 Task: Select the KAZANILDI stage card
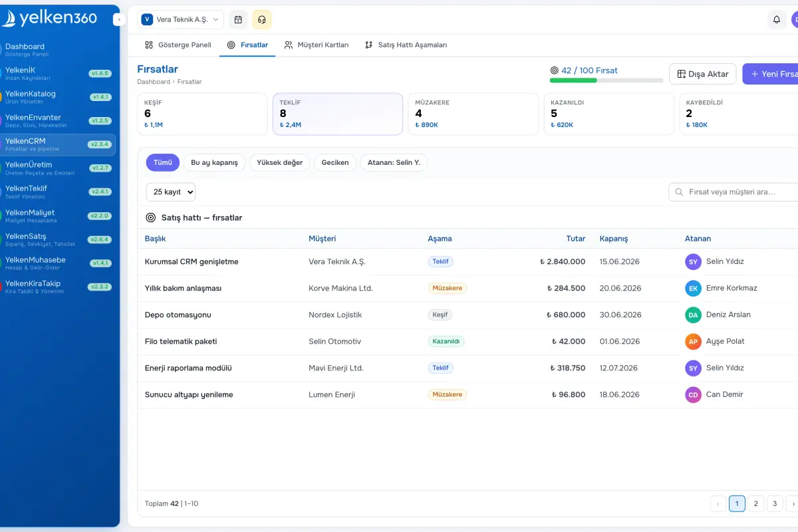tap(608, 114)
